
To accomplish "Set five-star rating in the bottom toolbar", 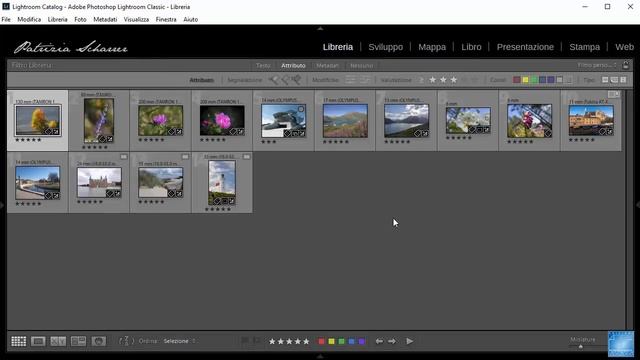I will [306, 342].
